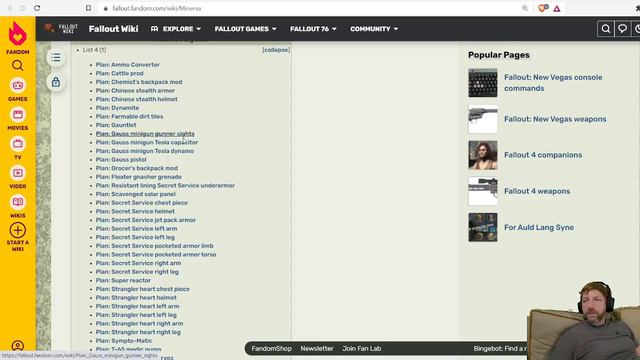
Task: Click the Fallout Wiki title
Action: click(113, 29)
